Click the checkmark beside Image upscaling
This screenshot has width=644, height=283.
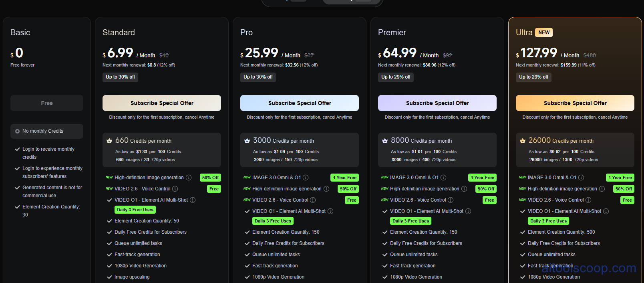click(x=109, y=277)
